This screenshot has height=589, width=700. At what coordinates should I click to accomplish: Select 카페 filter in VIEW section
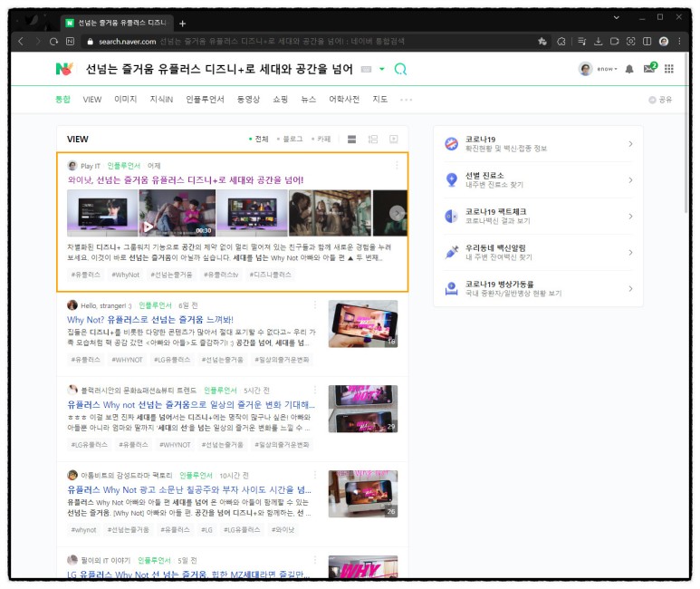pyautogui.click(x=321, y=139)
